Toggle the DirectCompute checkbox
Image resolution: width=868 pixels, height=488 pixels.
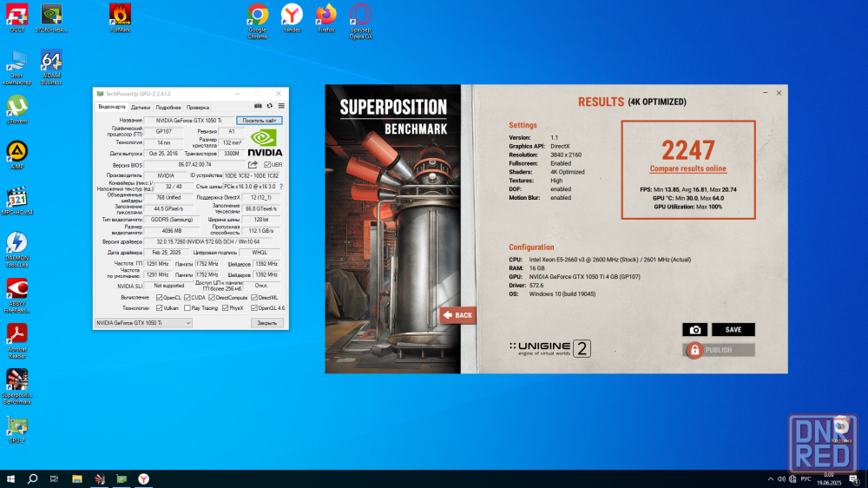tap(212, 298)
